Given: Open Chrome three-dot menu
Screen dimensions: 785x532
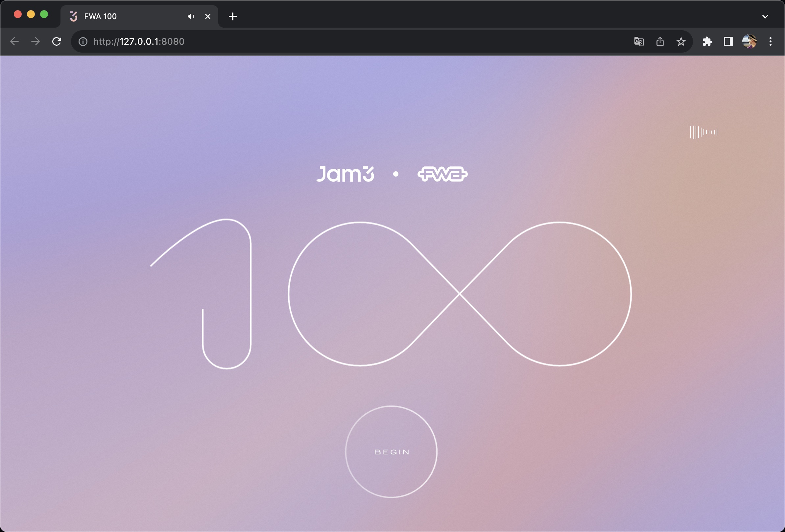Looking at the screenshot, I should (770, 41).
